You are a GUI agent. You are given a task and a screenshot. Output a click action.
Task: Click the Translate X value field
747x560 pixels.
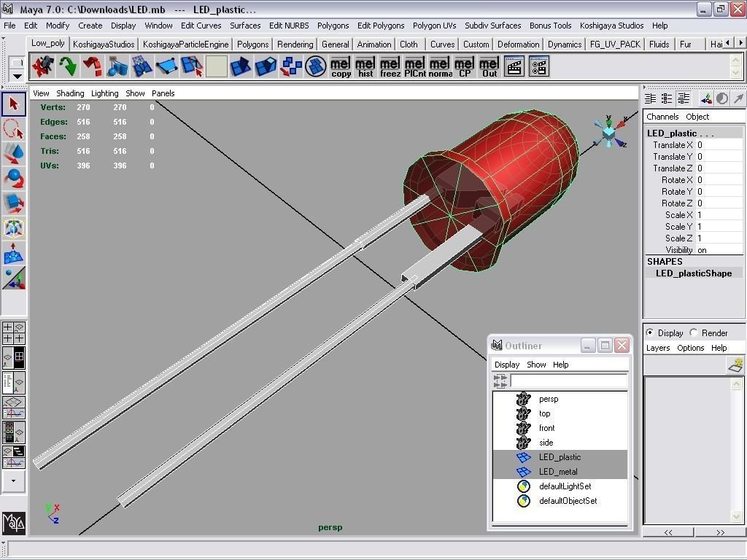click(719, 145)
